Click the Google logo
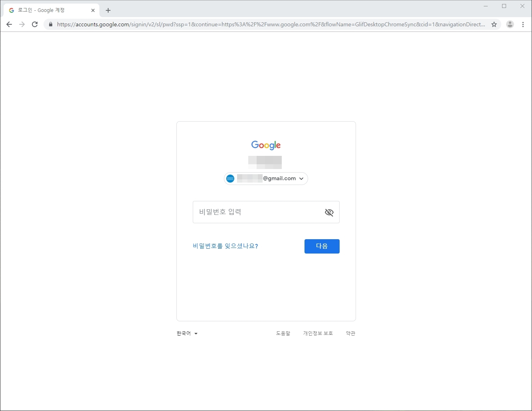This screenshot has width=532, height=411. click(x=266, y=145)
